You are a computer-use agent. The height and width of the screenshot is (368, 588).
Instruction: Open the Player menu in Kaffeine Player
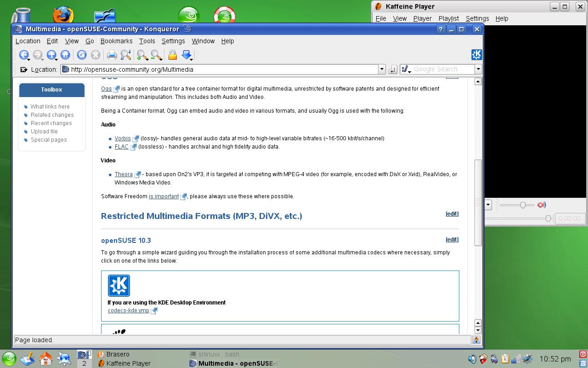coord(422,18)
